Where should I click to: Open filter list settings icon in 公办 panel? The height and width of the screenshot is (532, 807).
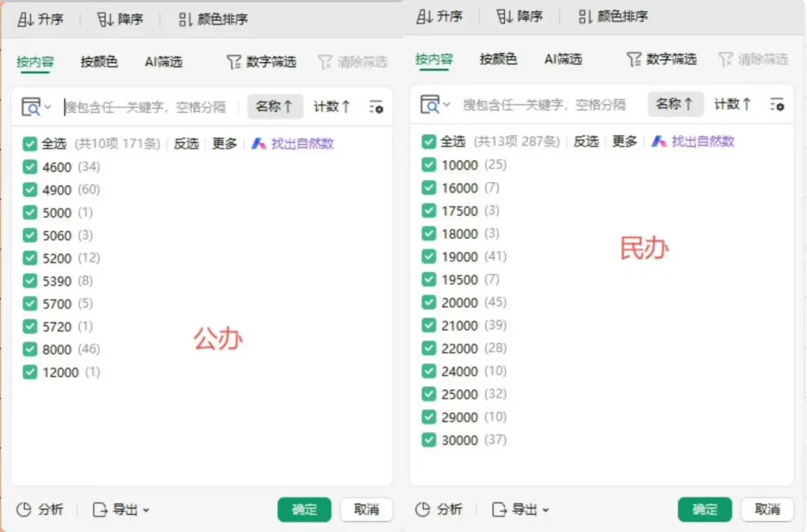pos(376,107)
